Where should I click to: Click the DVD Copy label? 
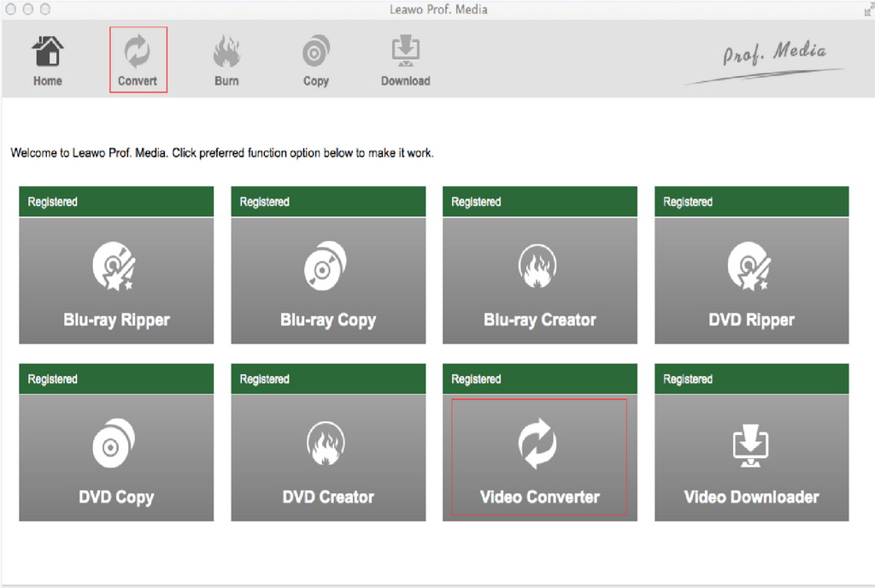(116, 497)
